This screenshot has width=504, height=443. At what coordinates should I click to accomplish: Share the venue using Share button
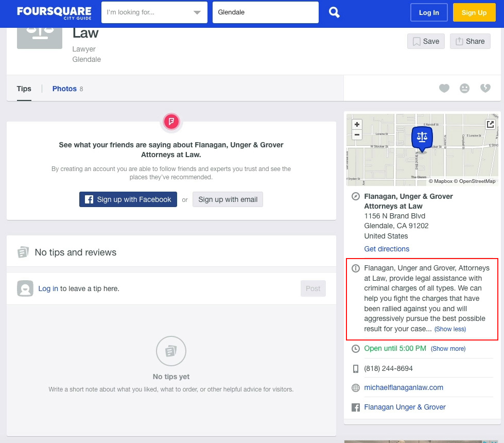click(470, 41)
